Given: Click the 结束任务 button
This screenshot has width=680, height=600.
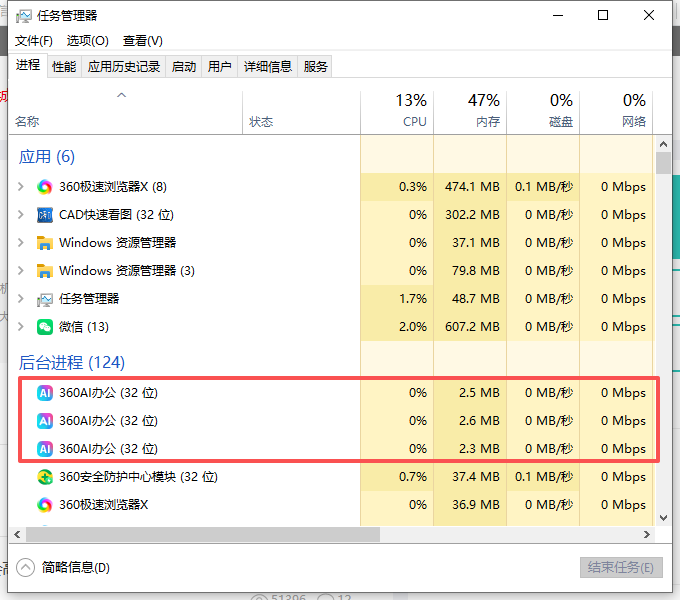Looking at the screenshot, I should [x=621, y=567].
